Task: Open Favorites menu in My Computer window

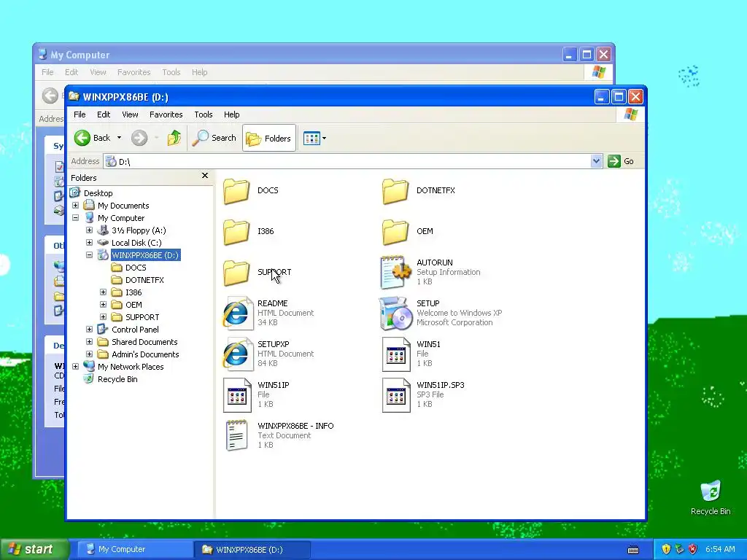Action: tap(134, 72)
